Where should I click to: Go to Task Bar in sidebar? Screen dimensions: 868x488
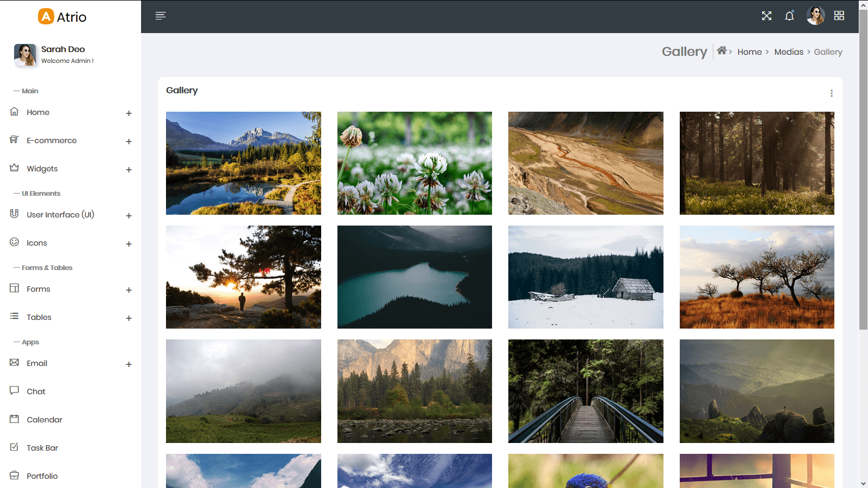coord(42,448)
